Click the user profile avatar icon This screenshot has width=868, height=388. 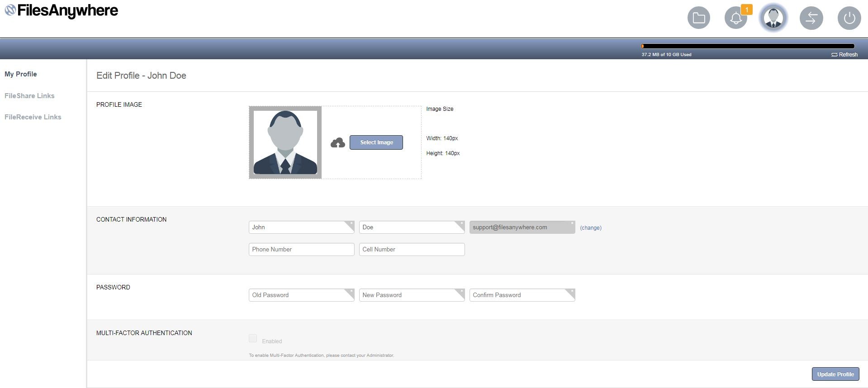[773, 18]
